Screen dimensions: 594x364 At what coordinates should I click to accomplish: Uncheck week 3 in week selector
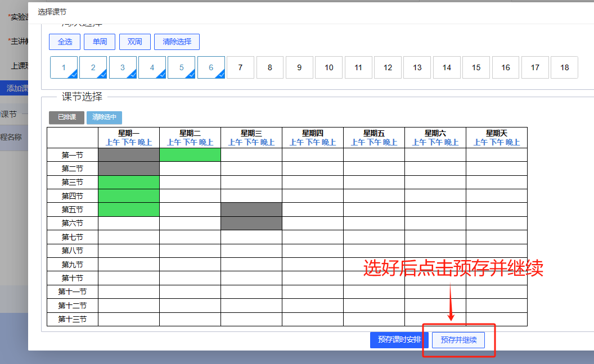tap(123, 67)
